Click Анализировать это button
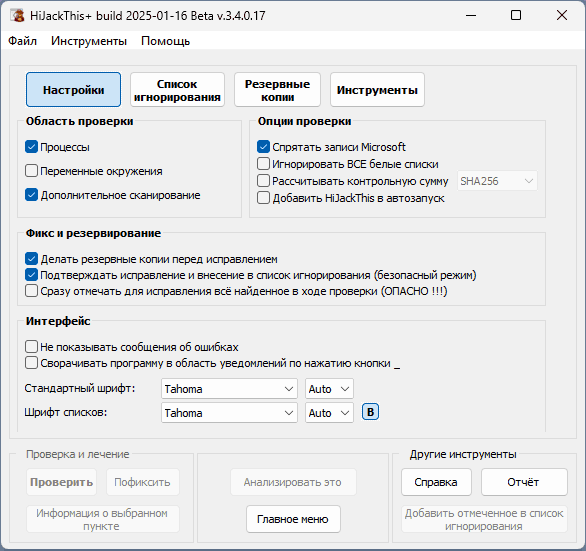Viewport: 586px width, 551px height. pyautogui.click(x=293, y=482)
